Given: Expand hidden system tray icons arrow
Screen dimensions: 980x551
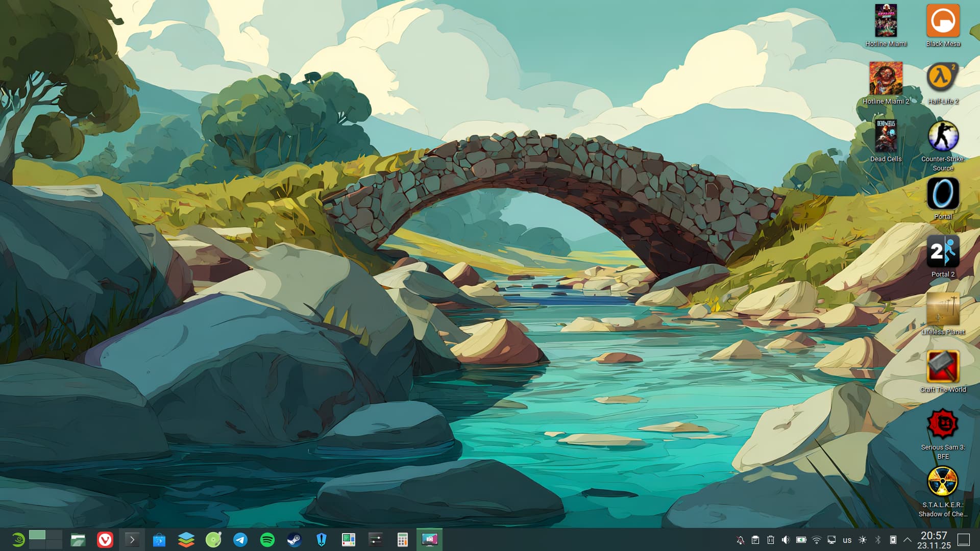Looking at the screenshot, I should point(908,540).
